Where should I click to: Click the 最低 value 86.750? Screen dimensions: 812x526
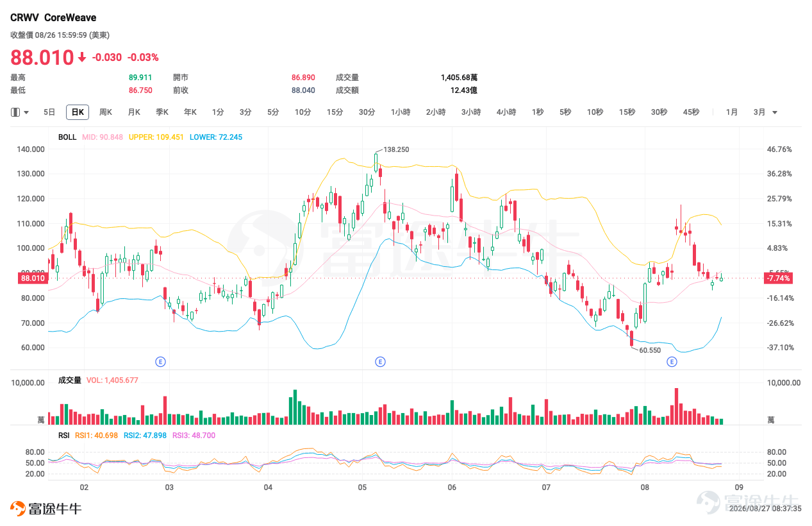pos(140,90)
